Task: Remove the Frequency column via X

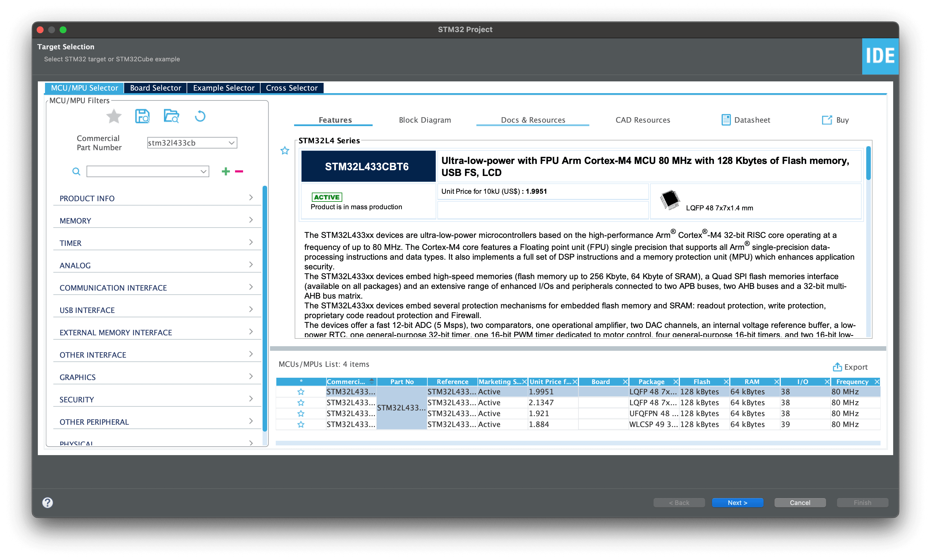Action: click(877, 382)
